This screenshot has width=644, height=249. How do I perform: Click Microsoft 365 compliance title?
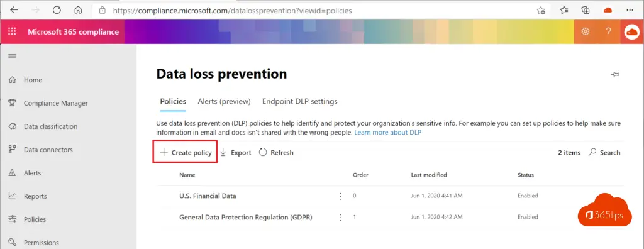coord(74,31)
